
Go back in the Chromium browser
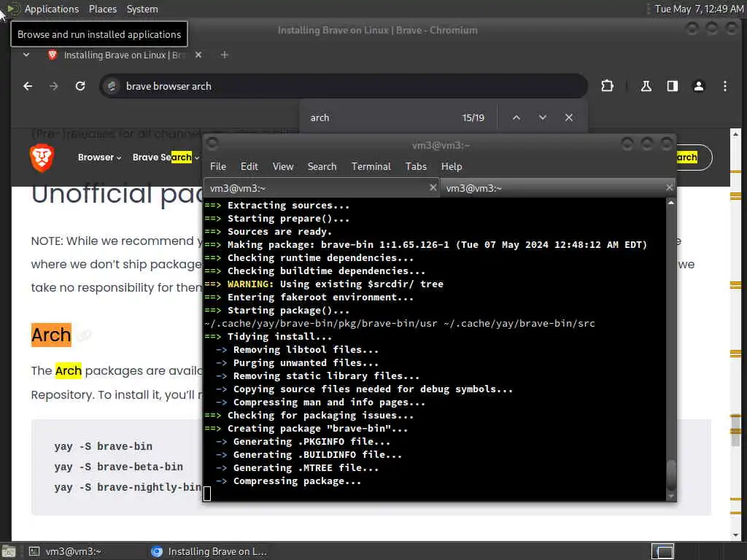click(28, 86)
